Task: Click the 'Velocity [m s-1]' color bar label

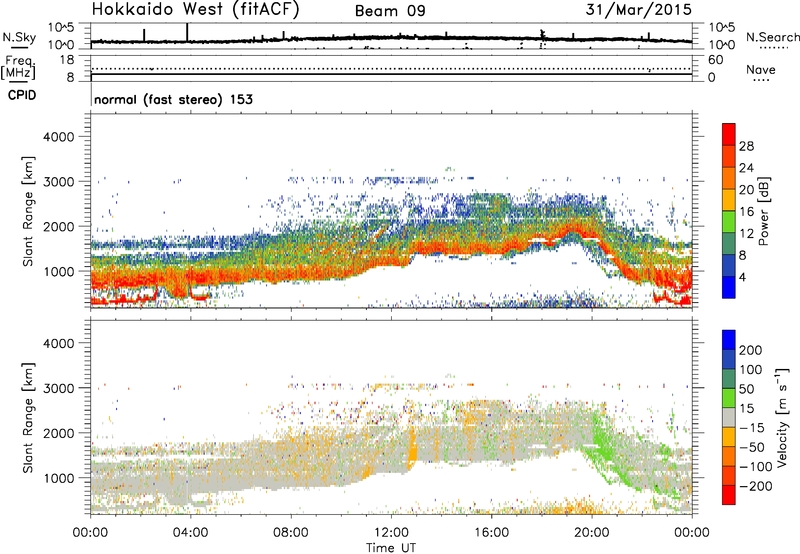Action: [782, 417]
